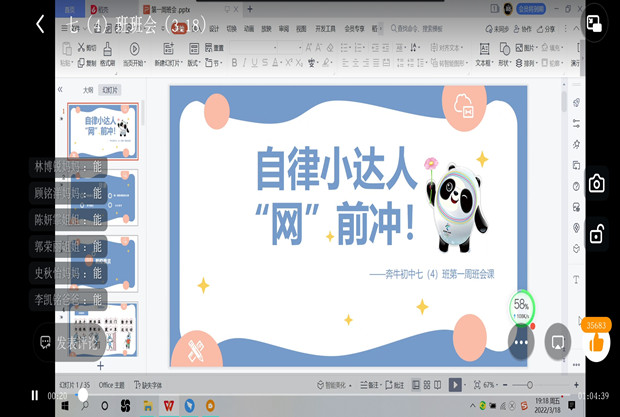
Task: Open Windows Start menu
Action: click(65, 406)
